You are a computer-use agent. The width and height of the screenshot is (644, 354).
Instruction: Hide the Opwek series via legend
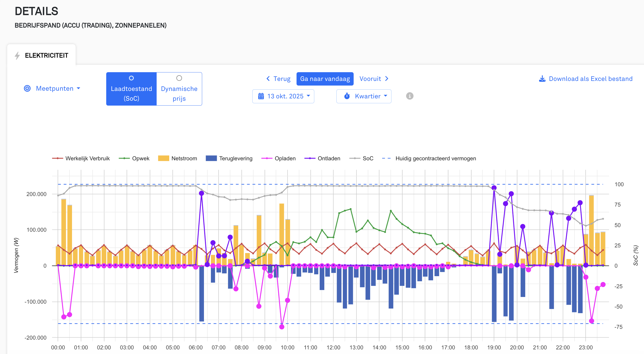[x=140, y=159]
